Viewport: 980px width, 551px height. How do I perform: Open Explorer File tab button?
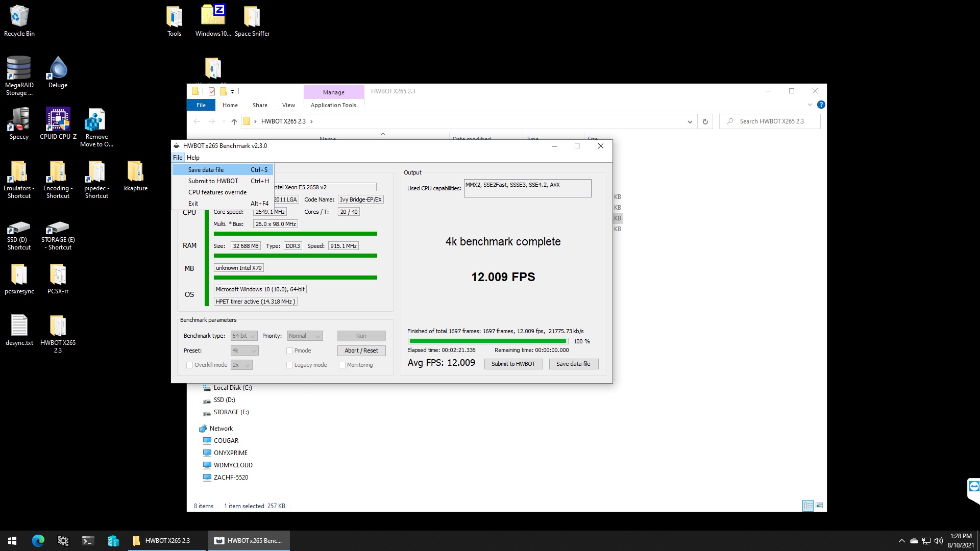[x=201, y=105]
